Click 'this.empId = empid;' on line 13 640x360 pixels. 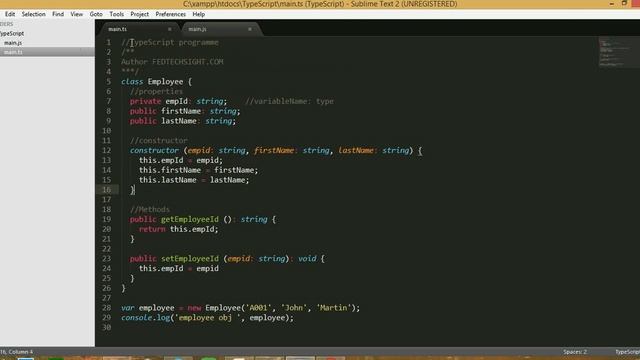(x=181, y=160)
